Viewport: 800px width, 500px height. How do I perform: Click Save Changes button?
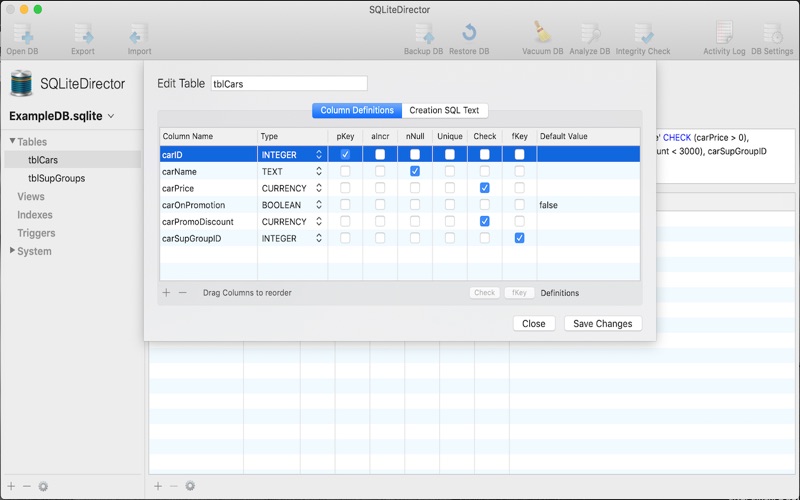click(603, 323)
